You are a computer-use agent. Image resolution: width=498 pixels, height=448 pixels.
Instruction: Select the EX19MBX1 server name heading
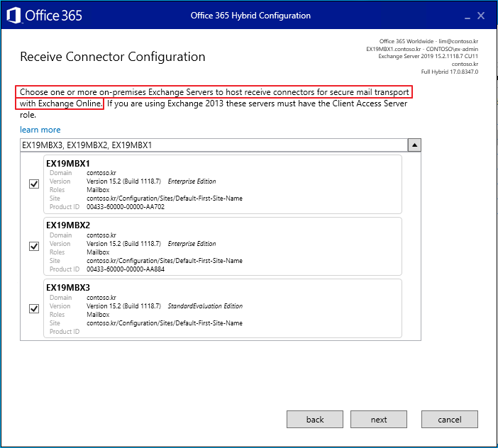(x=68, y=164)
